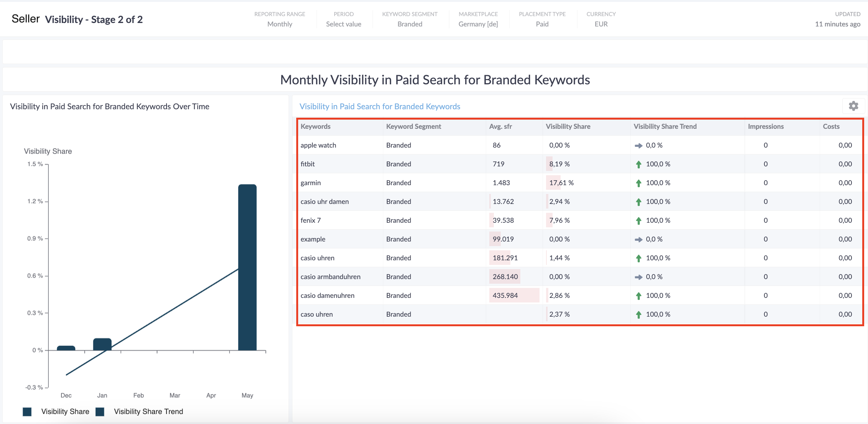The height and width of the screenshot is (424, 868).
Task: Click the 17,61 % visibility share value
Action: point(561,183)
